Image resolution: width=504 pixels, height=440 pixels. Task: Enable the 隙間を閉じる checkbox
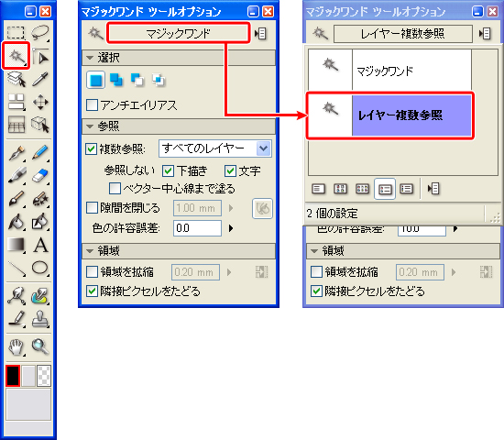[x=92, y=208]
